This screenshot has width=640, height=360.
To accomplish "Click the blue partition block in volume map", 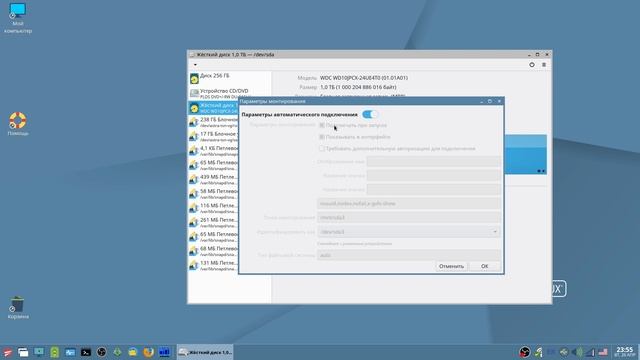I will click(x=525, y=154).
